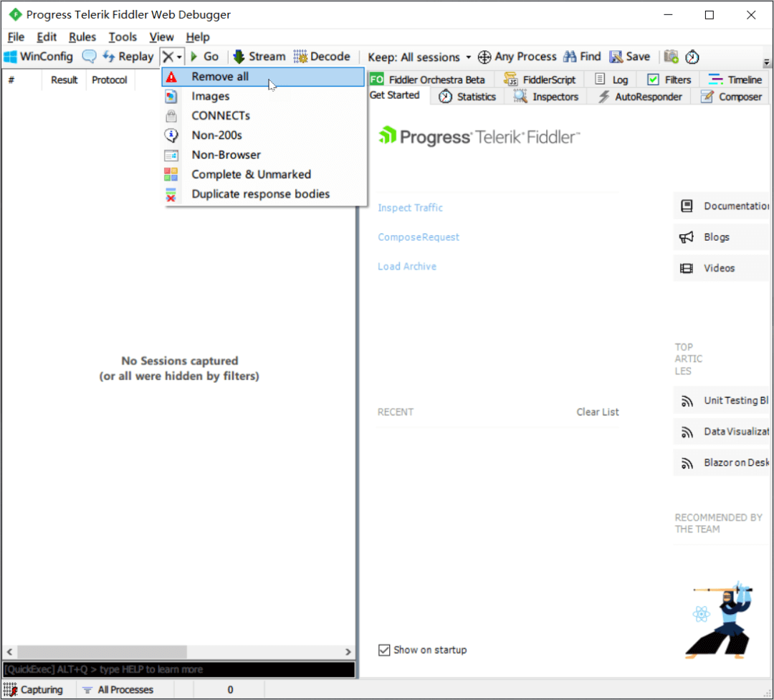Choose Remove all from menu
The width and height of the screenshot is (774, 700).
pos(263,77)
